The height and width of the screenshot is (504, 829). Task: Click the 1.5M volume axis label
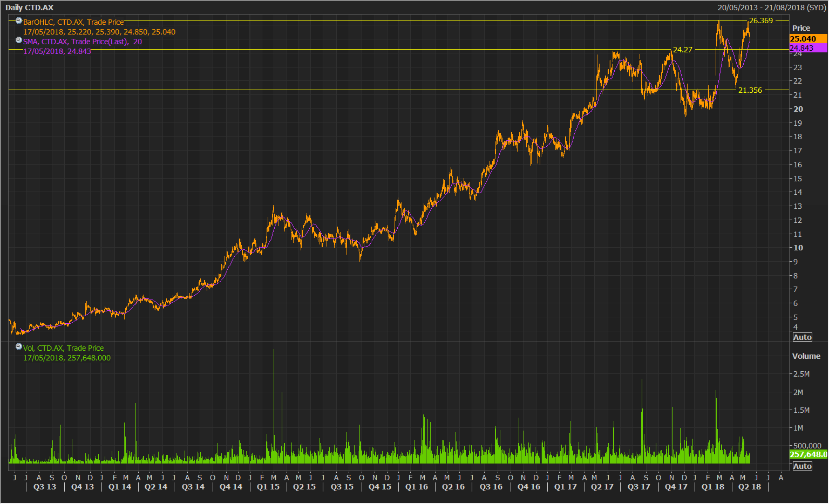[x=801, y=410]
